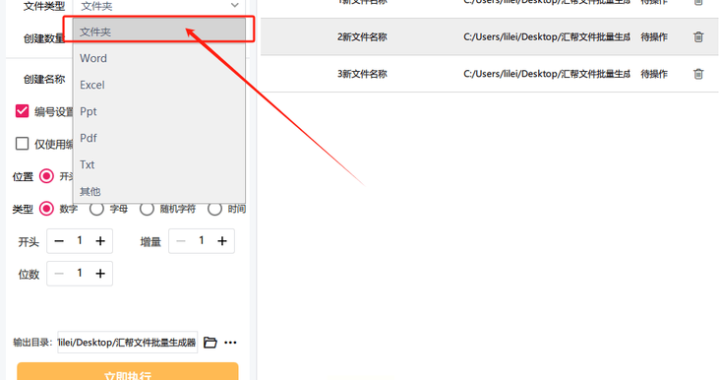Click the 输出目录 output path field
Image resolution: width=720 pixels, height=380 pixels.
[127, 342]
